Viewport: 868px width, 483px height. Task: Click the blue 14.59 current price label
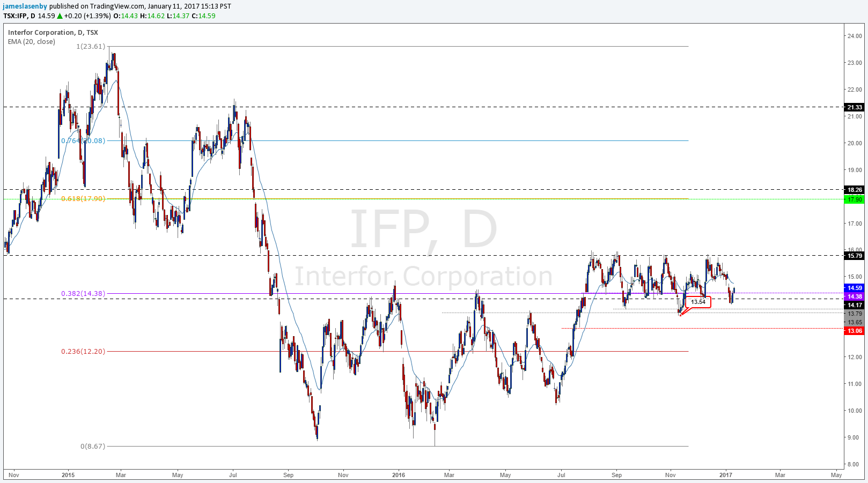click(855, 288)
